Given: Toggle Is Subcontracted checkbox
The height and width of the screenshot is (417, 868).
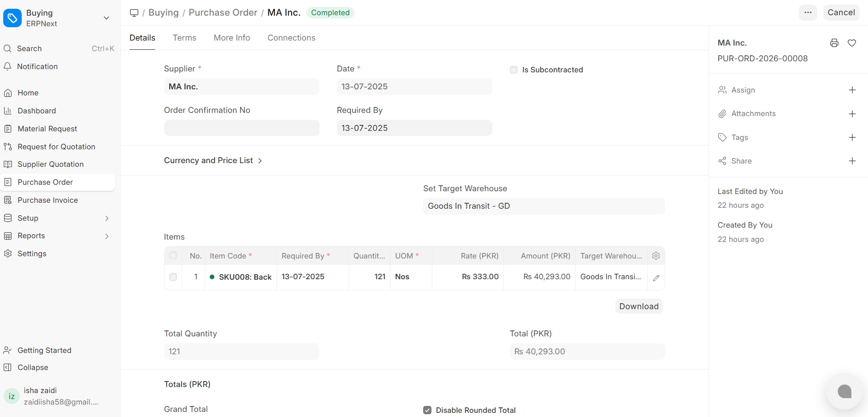Looking at the screenshot, I should (x=514, y=70).
